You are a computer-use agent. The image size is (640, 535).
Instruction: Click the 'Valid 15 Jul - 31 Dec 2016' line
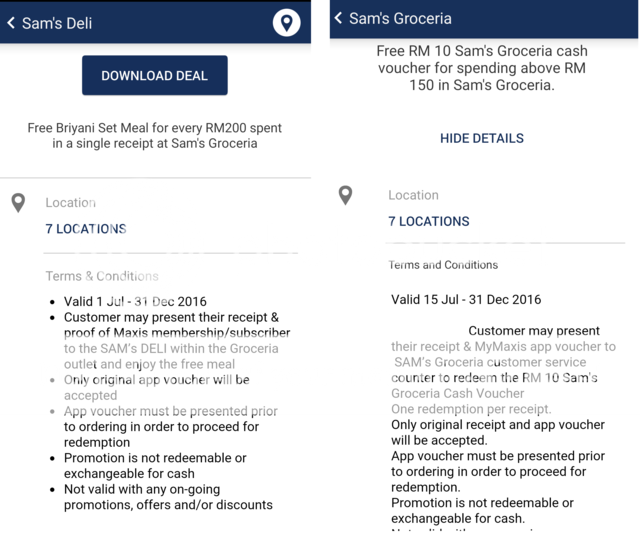coord(466,299)
